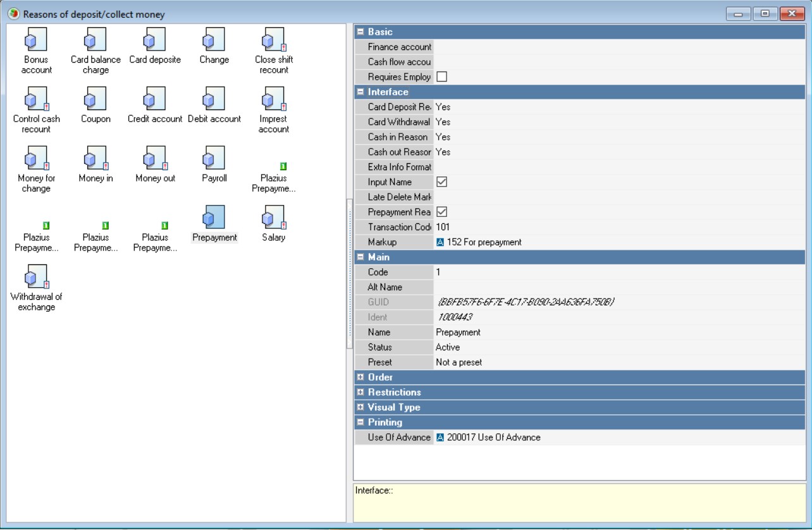Expand the Restrictions section
812x530 pixels.
pos(361,393)
